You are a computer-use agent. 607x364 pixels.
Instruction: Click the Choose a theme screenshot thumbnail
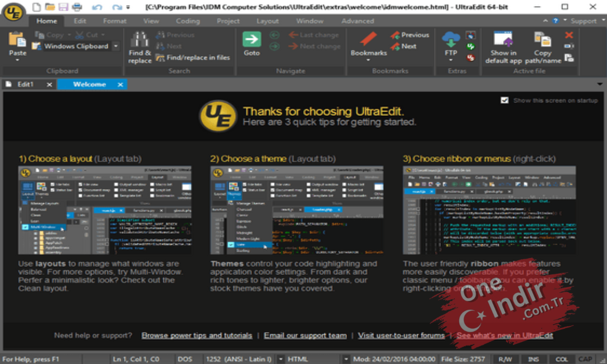297,210
